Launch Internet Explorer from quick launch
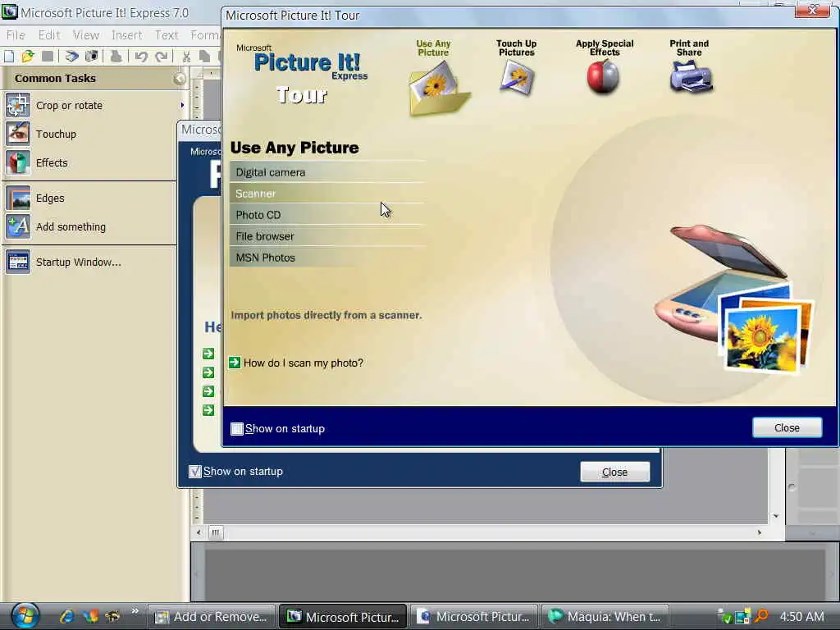Screen dimensions: 840x630 click(67, 617)
